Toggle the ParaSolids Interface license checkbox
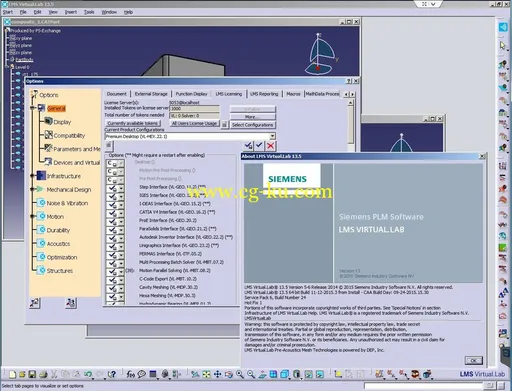This screenshot has height=391, width=512. coord(112,229)
